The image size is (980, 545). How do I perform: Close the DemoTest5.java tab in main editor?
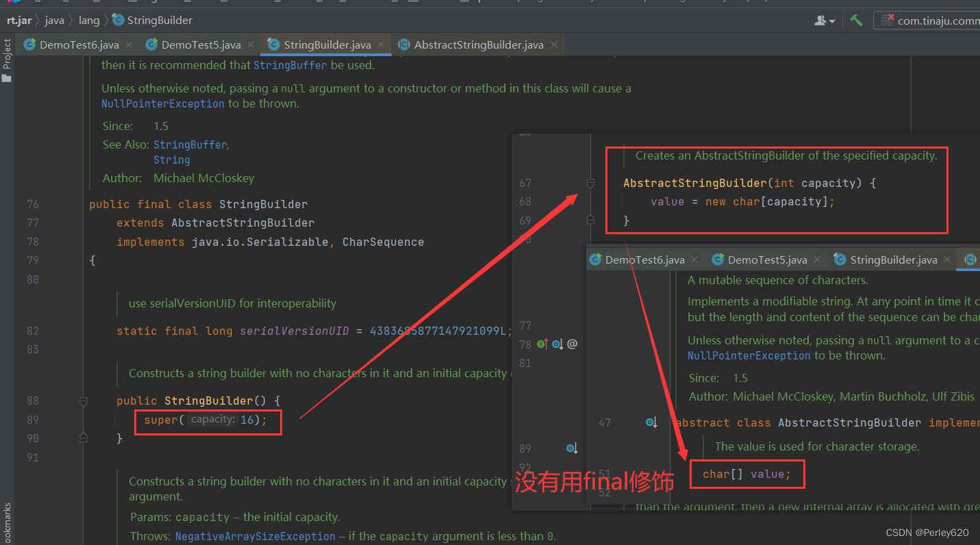pos(251,45)
